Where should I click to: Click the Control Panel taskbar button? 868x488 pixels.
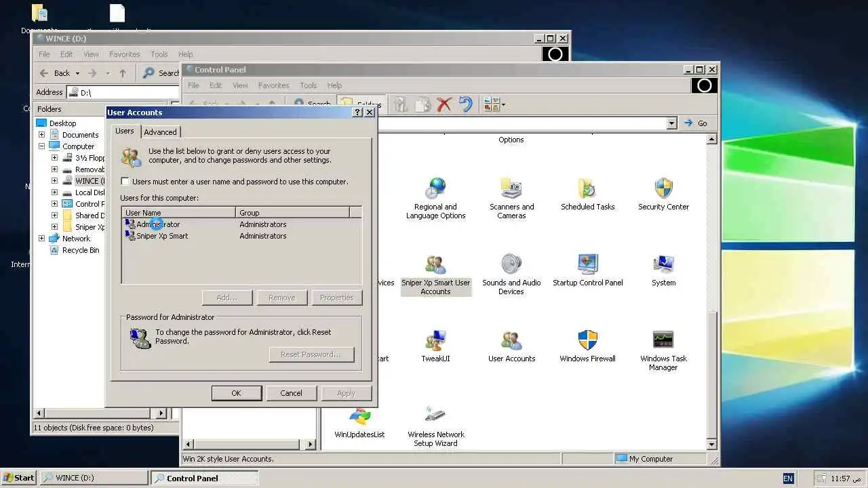point(204,478)
